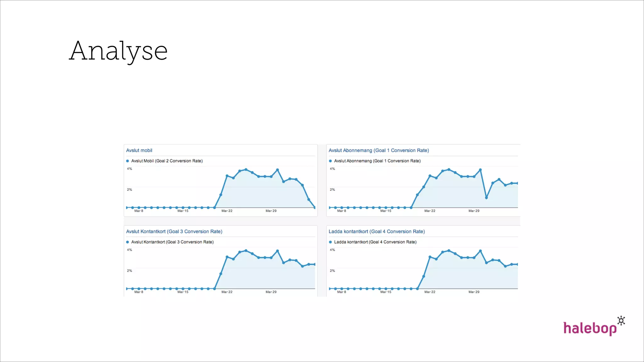Screen dimensions: 644x362
Task: Click the halebop logo
Action: (590, 328)
